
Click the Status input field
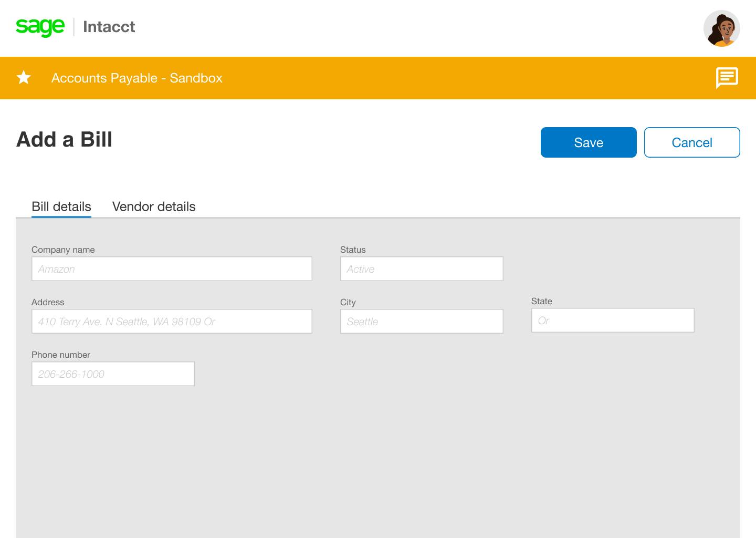click(x=422, y=269)
